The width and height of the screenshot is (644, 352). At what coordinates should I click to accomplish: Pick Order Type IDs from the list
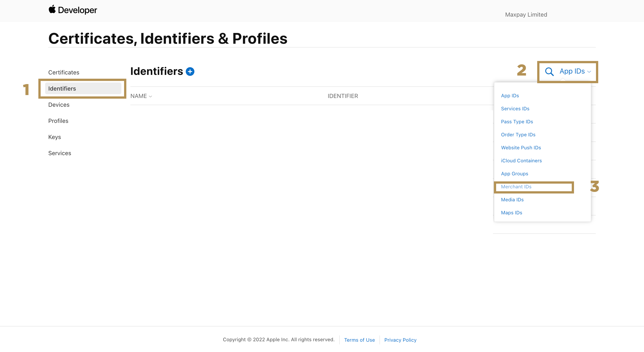click(518, 135)
